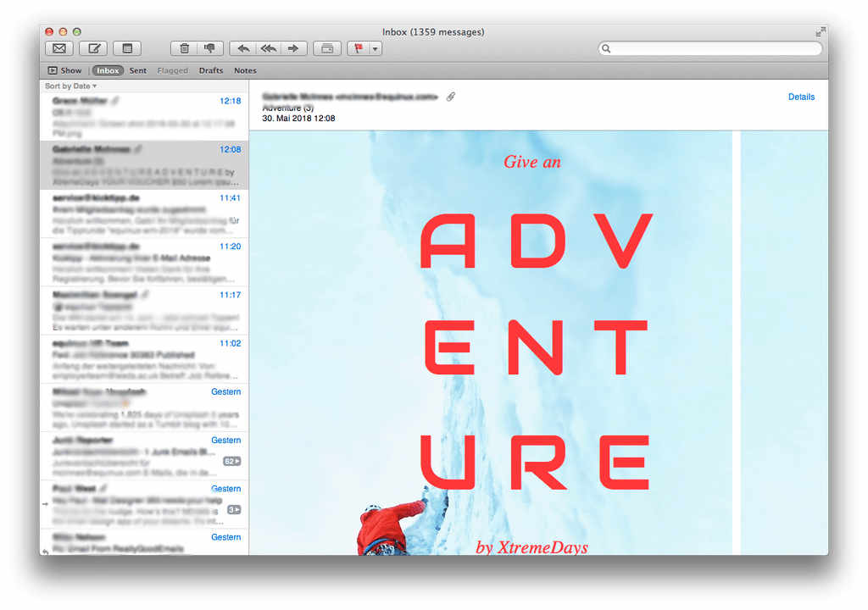
Task: Forward the selected message
Action: point(293,48)
